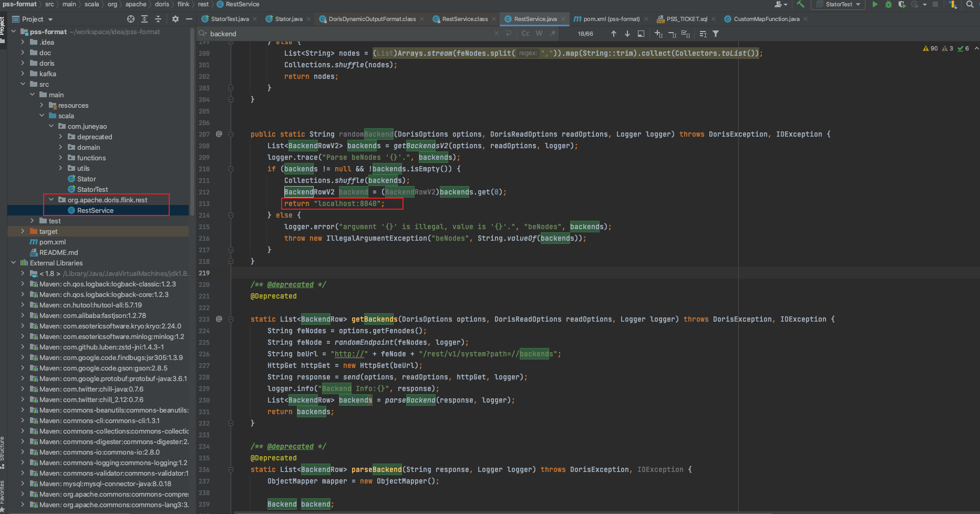Image resolution: width=980 pixels, height=514 pixels.
Task: Collapse the scala folder
Action: point(42,116)
